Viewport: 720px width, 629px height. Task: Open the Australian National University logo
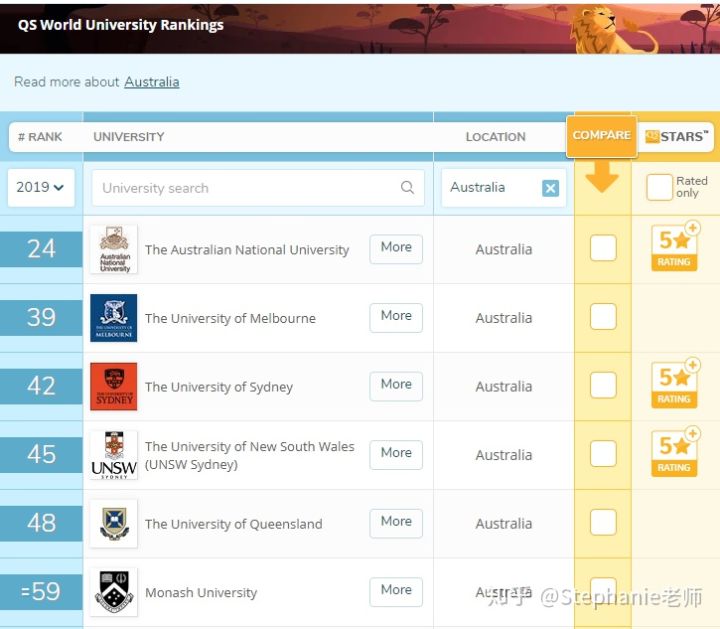(114, 249)
